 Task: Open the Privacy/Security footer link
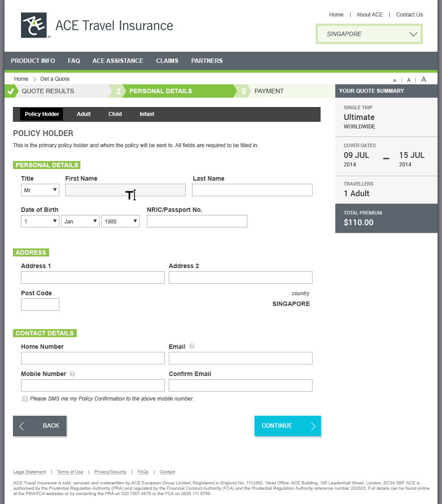click(110, 472)
